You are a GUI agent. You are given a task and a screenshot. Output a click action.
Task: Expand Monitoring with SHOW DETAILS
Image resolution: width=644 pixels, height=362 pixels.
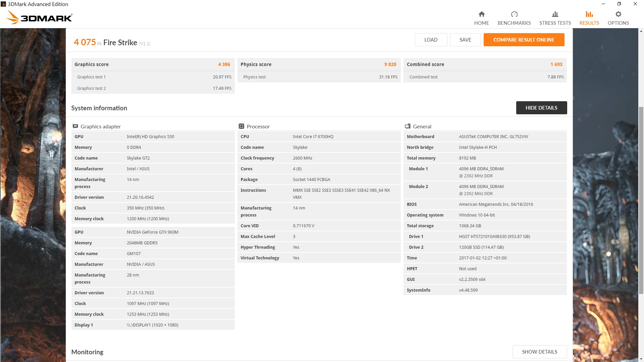pos(539,352)
